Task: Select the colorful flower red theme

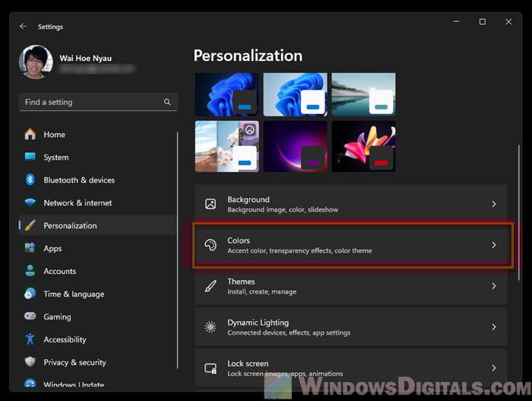Action: 363,146
